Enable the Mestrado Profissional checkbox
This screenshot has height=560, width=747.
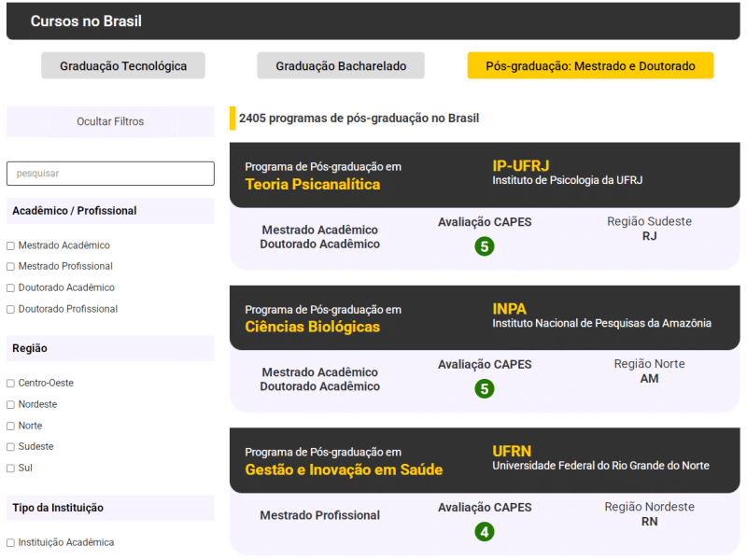pos(10,267)
